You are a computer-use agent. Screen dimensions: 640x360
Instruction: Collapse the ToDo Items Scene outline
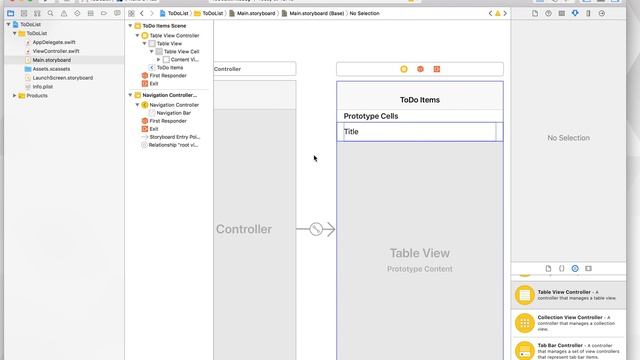(131, 26)
